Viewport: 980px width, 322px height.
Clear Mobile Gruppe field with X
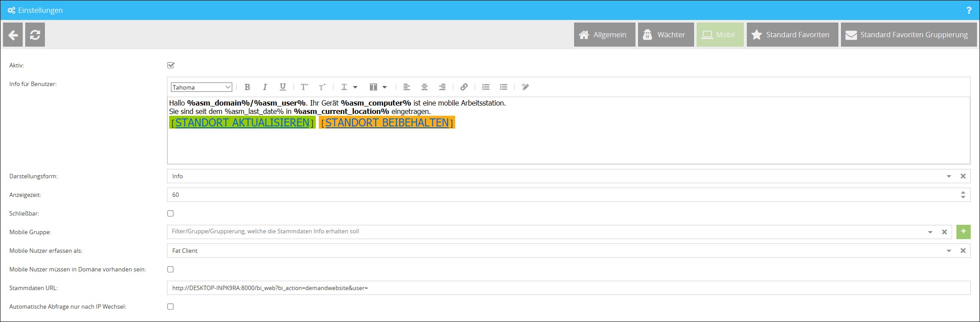[x=944, y=232]
